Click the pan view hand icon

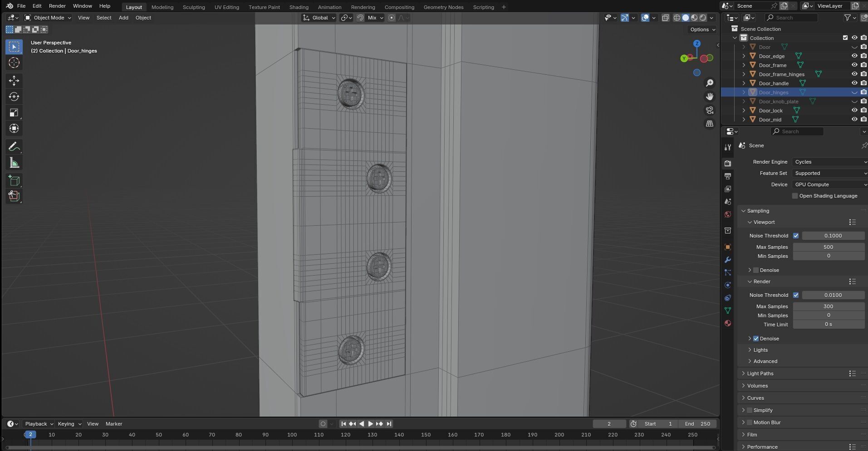point(710,97)
